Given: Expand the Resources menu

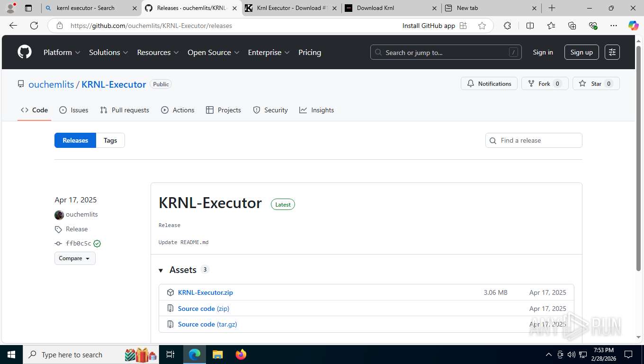Looking at the screenshot, I should pyautogui.click(x=158, y=53).
